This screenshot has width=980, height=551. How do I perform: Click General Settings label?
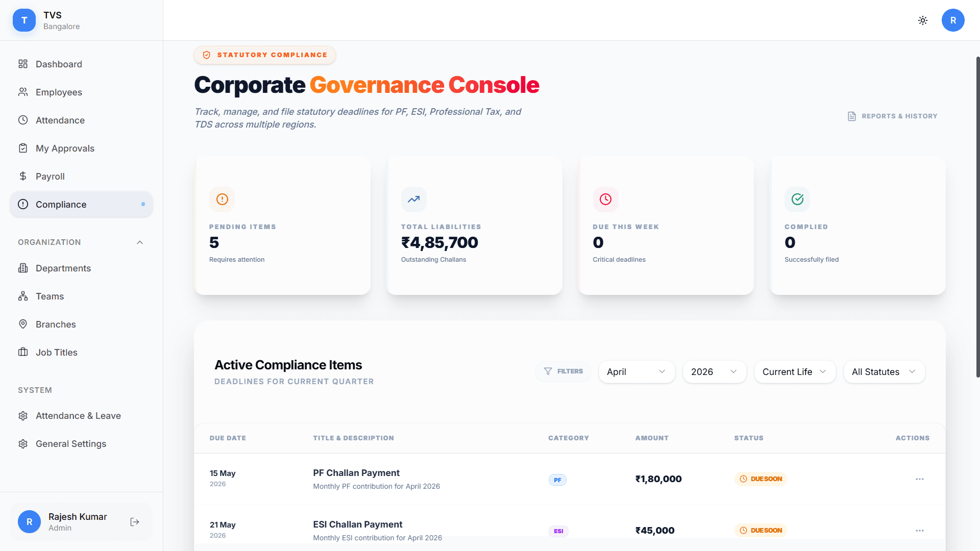[x=71, y=444]
